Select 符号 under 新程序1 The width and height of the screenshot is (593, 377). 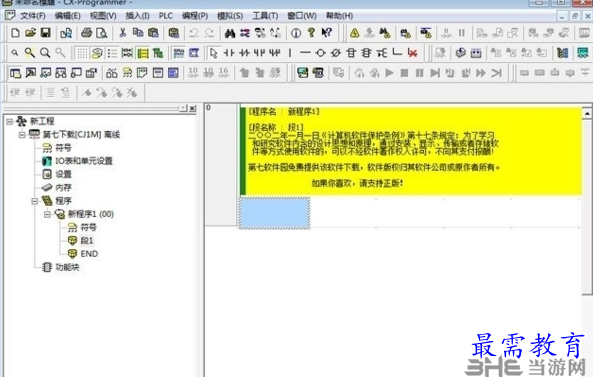tap(88, 227)
